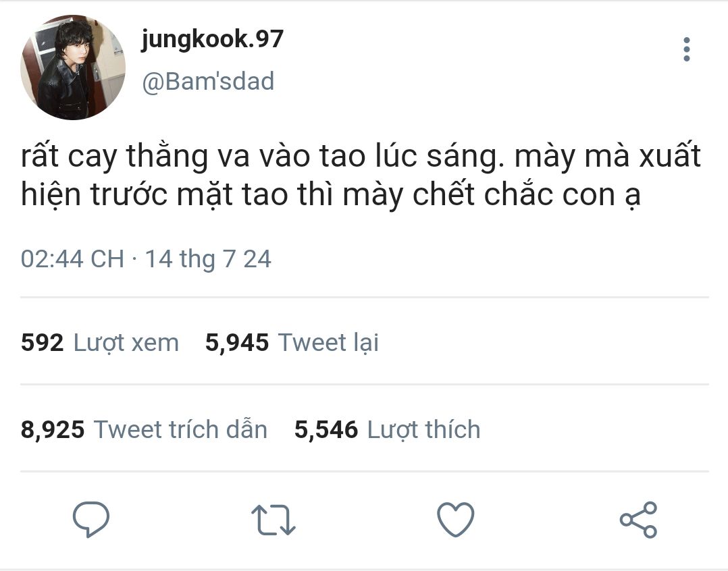
Task: Open the 8,925 Tweet trích dẫn list
Action: 144,429
